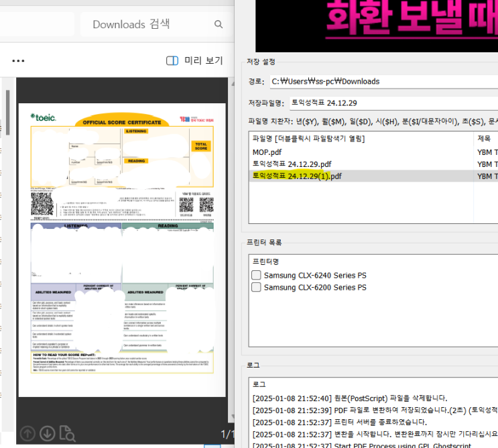Open the find-in-document icon in preview

click(67, 434)
